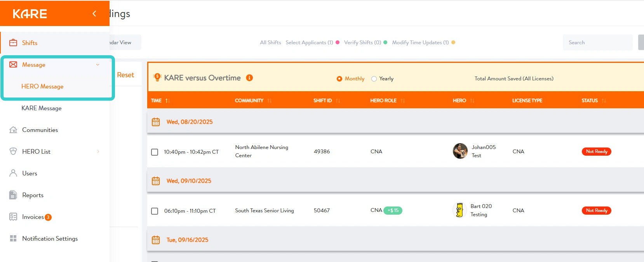Check the 10:40pm - 10:42pm CT shift checkbox

(x=155, y=152)
